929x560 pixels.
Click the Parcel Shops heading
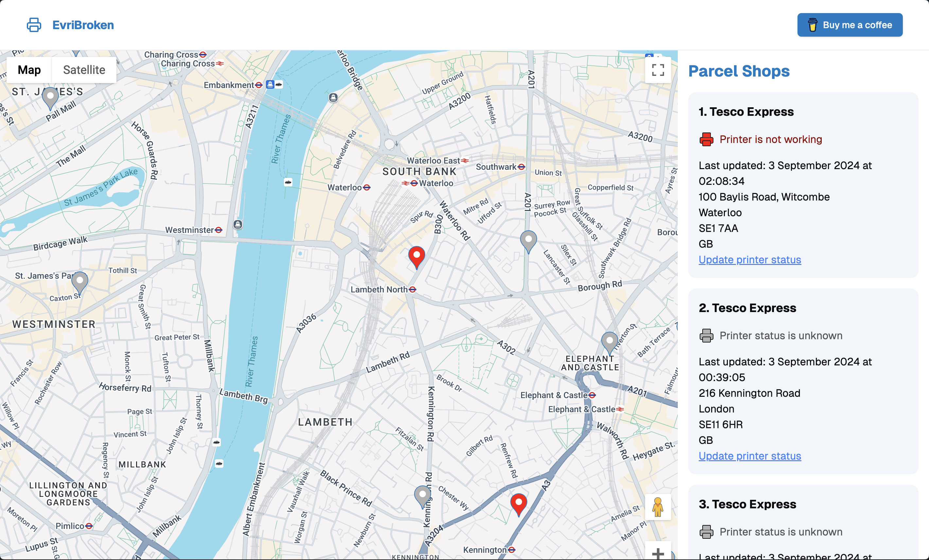tap(739, 71)
